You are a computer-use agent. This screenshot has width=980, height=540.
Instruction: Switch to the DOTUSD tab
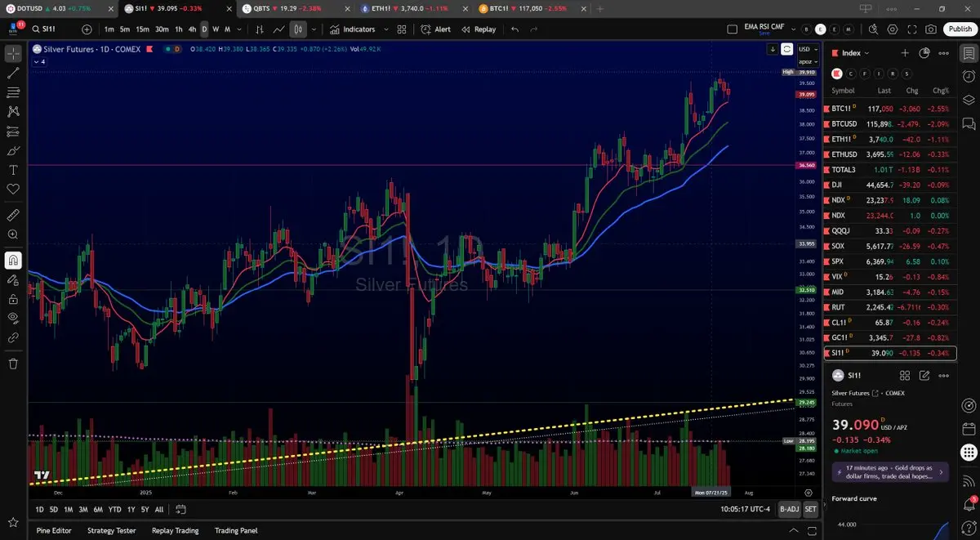click(x=60, y=8)
